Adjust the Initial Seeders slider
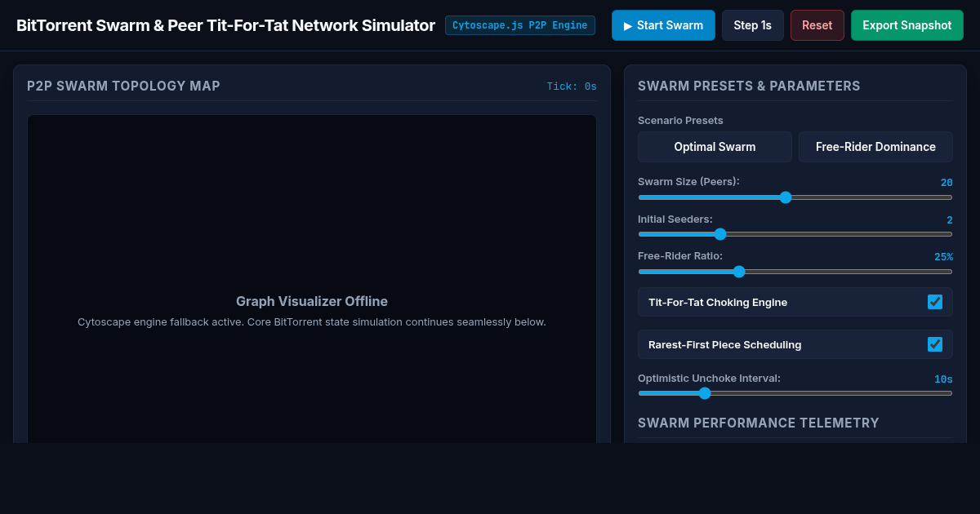This screenshot has width=980, height=514. click(x=795, y=234)
